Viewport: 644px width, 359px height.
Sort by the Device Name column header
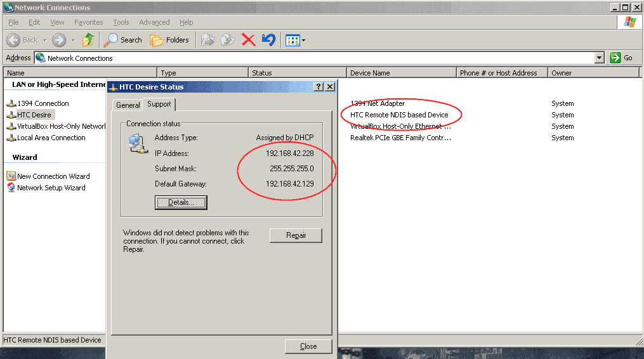coord(402,73)
